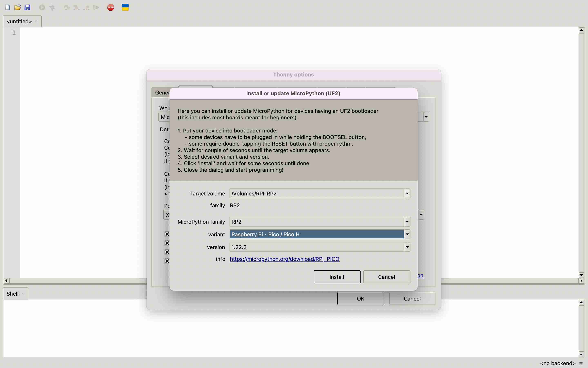Click the red Stop icon
The image size is (588, 368).
click(110, 7)
